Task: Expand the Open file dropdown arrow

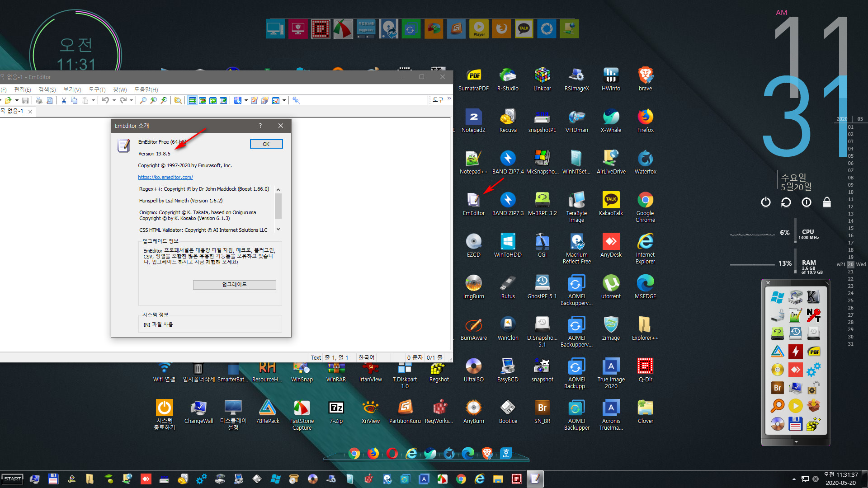Action: [x=17, y=100]
